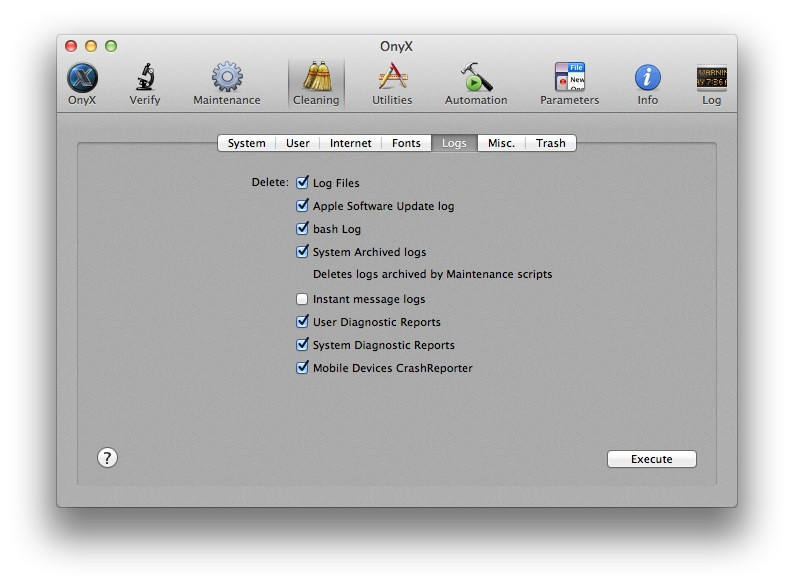Switch to the Fonts tab
Screen dimensions: 794x586
(406, 143)
